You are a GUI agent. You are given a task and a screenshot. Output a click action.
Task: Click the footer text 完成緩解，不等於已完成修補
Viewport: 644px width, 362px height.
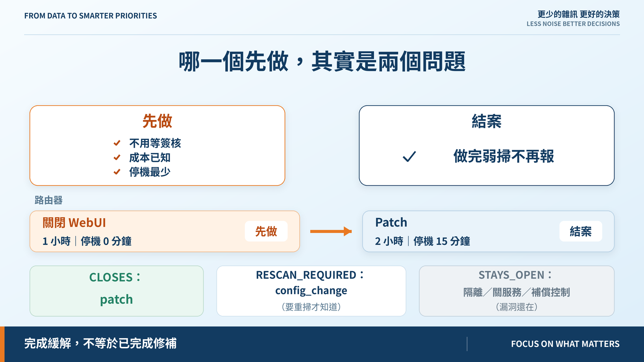[x=100, y=344]
